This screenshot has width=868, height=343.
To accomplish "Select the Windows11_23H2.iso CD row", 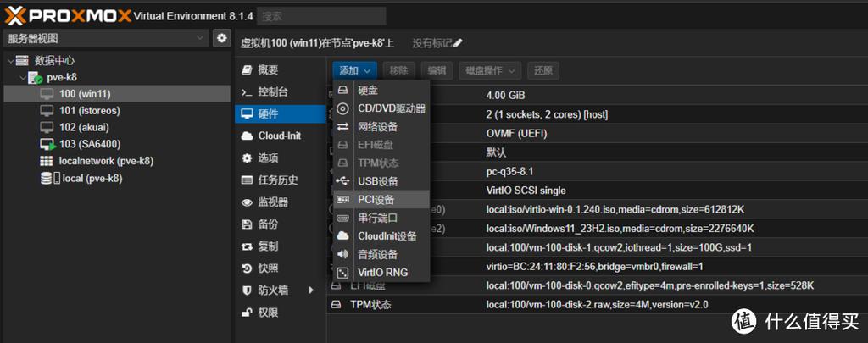I will [598, 229].
